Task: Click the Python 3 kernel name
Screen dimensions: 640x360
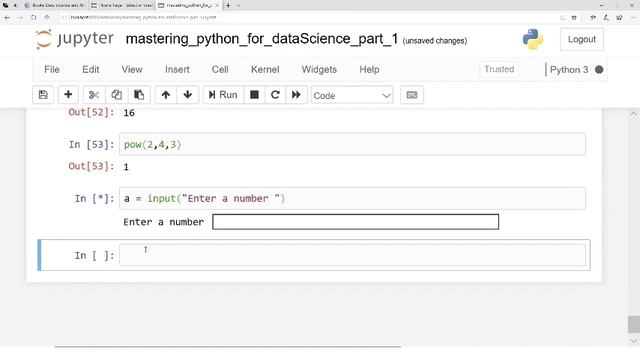Action: click(569, 70)
